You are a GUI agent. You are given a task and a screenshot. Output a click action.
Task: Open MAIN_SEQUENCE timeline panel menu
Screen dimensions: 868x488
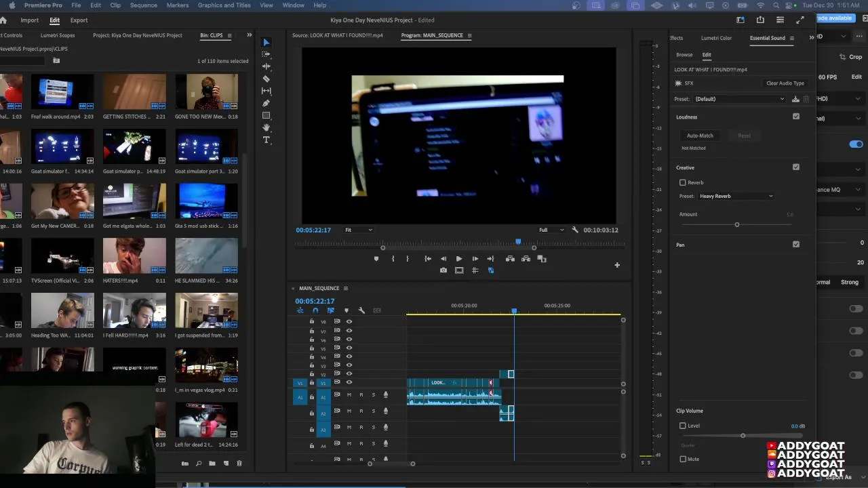click(x=345, y=288)
